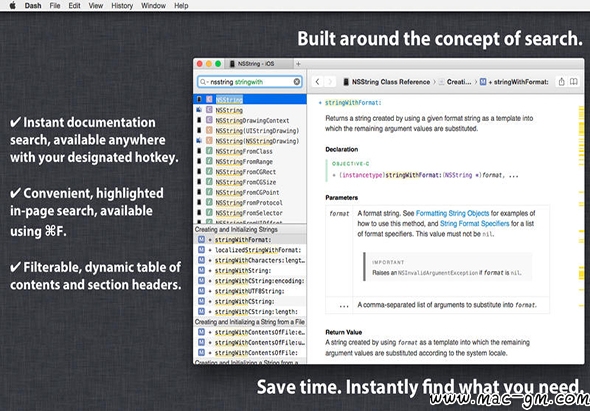This screenshot has height=411, width=590.
Task: Select "stringWithCString:length:" in the contents list
Action: click(x=250, y=312)
